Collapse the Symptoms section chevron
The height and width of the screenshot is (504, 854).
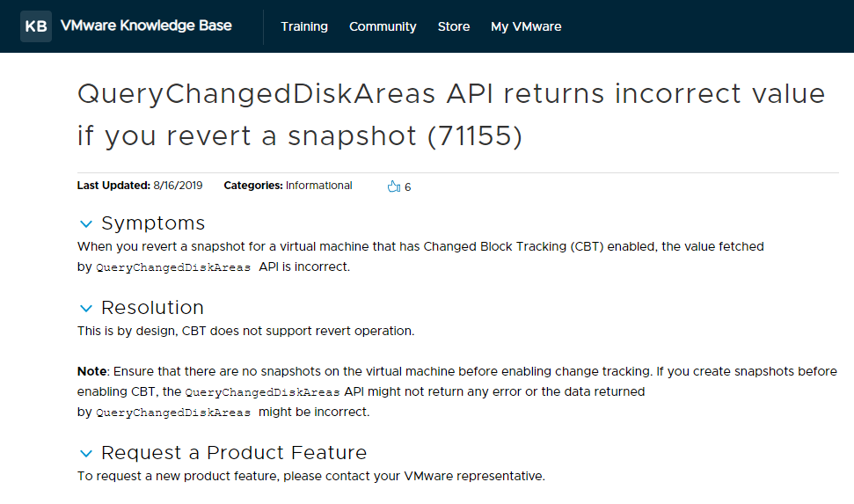point(86,223)
